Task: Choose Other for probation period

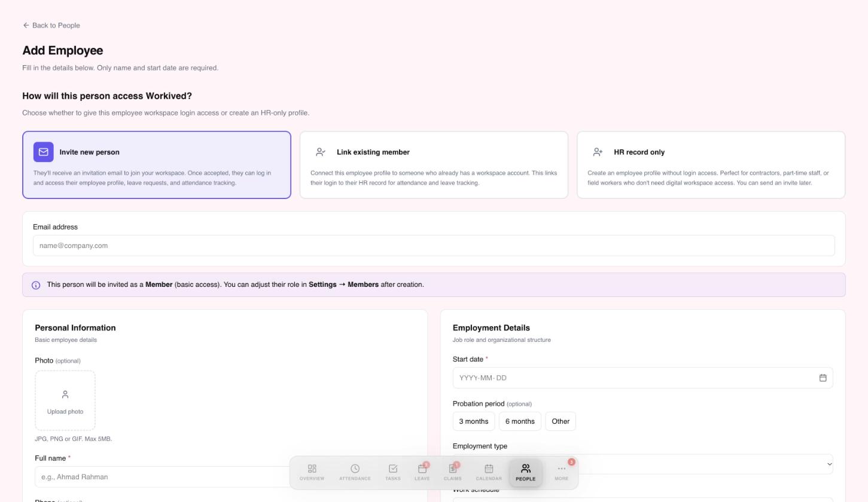Action: point(561,421)
